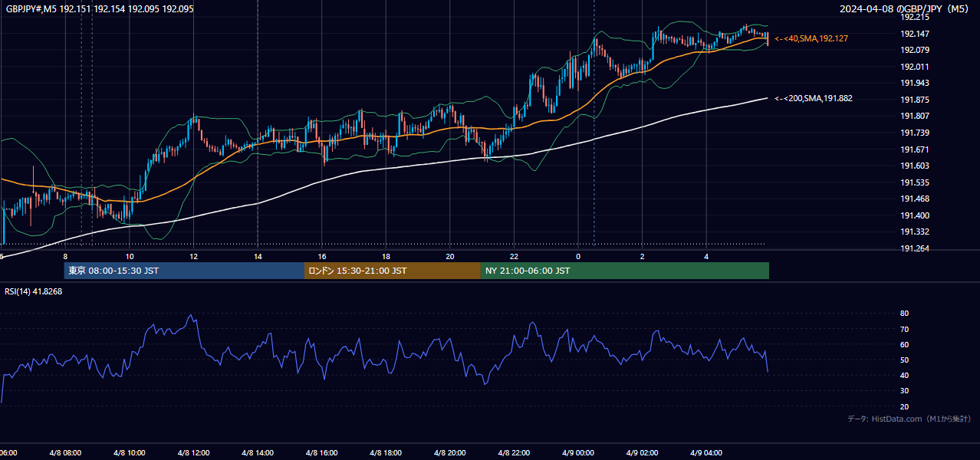Click price axis label 191.603

pos(914,166)
